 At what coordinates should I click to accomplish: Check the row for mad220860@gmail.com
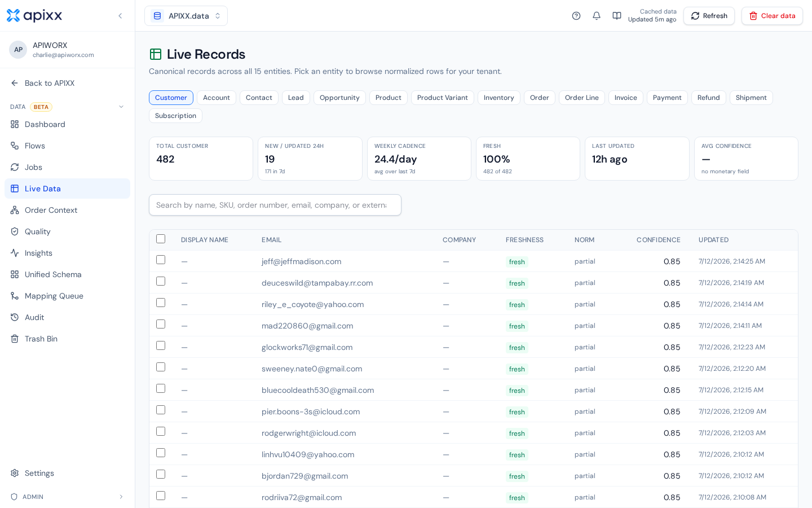point(161,324)
